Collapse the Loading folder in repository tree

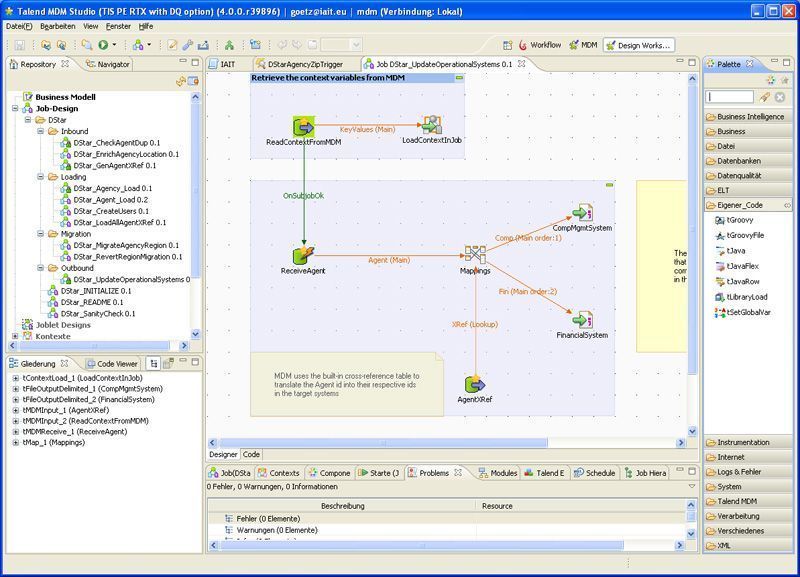(x=40, y=177)
